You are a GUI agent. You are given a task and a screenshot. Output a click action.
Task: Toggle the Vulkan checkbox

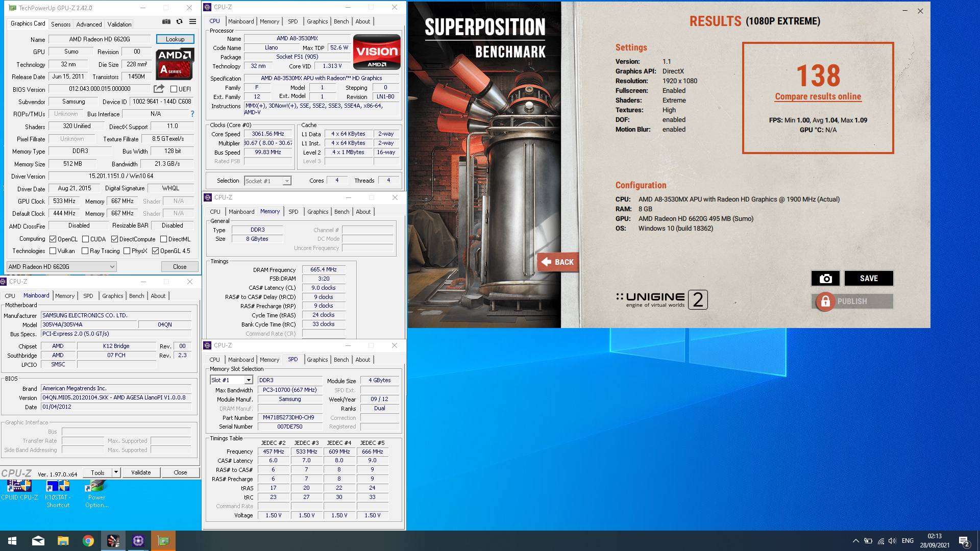(53, 251)
